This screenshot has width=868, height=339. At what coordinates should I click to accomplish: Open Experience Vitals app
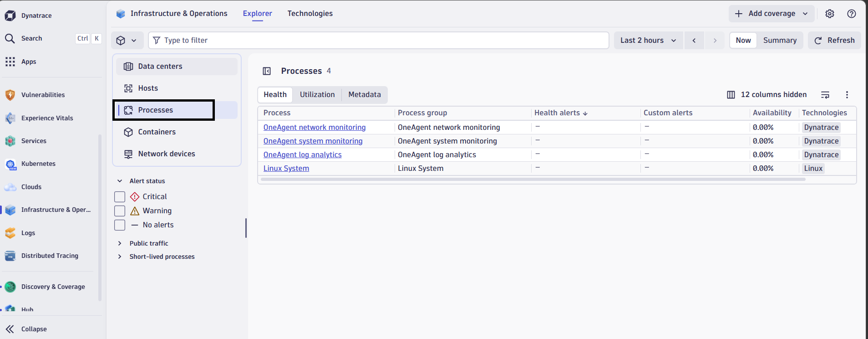(x=47, y=118)
